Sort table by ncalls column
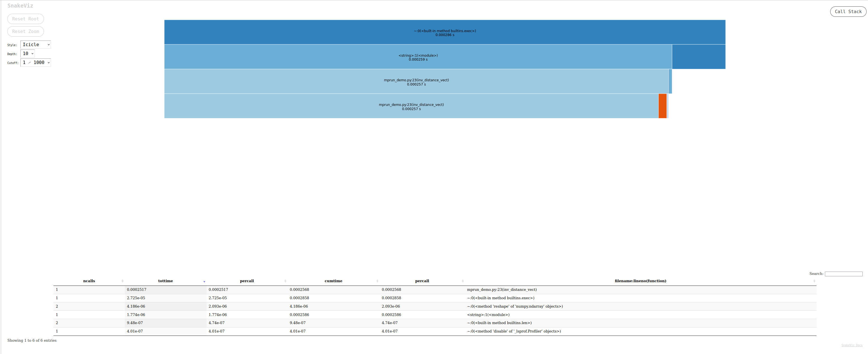The image size is (868, 354). click(x=89, y=281)
